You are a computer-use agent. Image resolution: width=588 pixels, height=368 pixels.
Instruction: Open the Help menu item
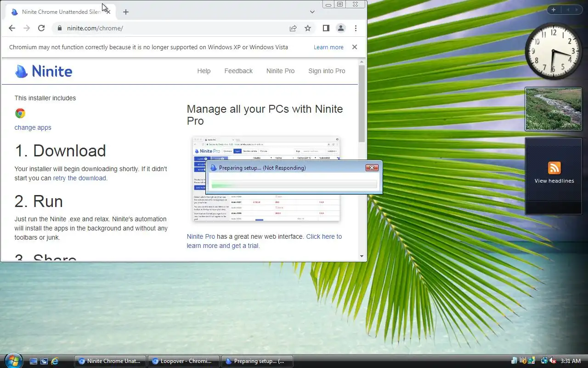point(204,71)
